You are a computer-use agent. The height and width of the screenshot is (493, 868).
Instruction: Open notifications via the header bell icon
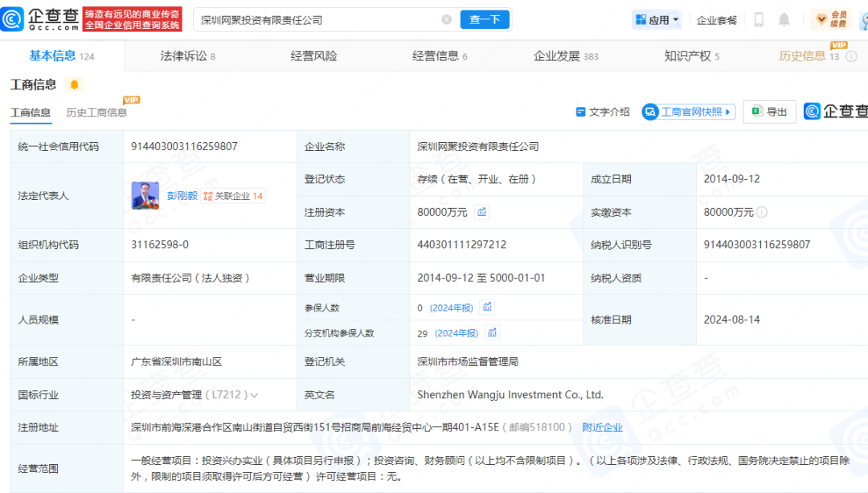(x=784, y=20)
